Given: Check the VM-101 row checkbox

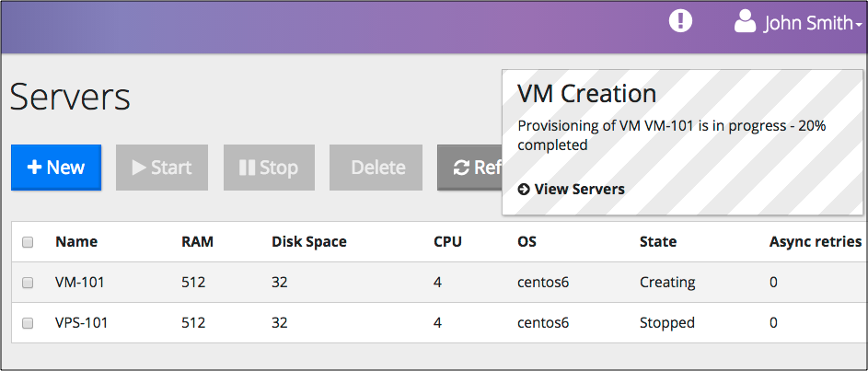Looking at the screenshot, I should [28, 283].
